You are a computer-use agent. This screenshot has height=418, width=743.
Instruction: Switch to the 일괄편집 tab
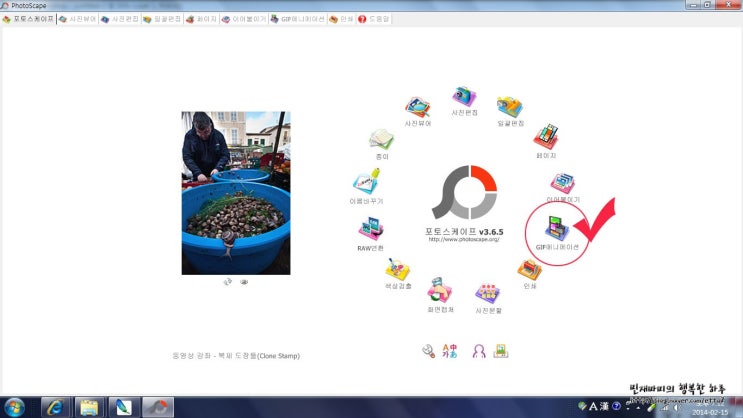coord(162,19)
